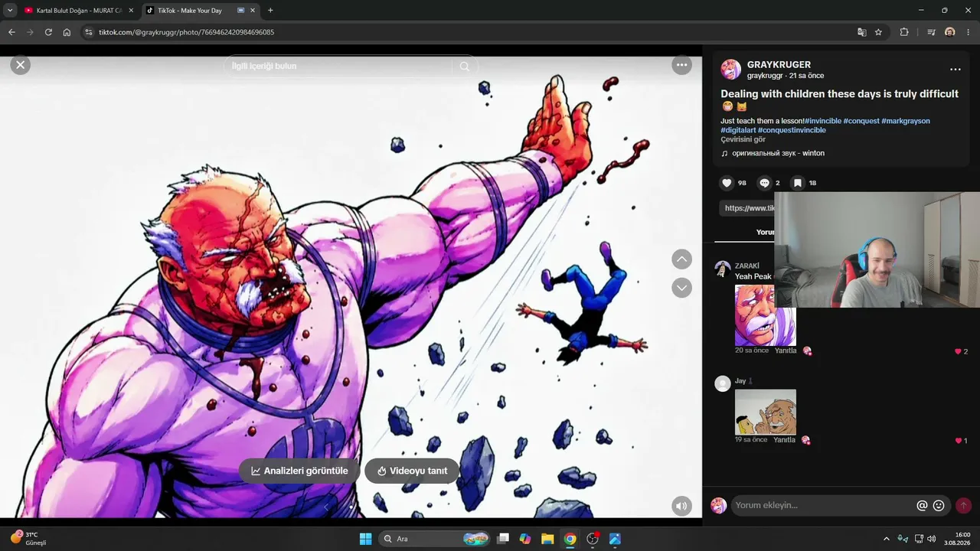Reload the TikTok page
The height and width of the screenshot is (551, 980).
(x=48, y=32)
